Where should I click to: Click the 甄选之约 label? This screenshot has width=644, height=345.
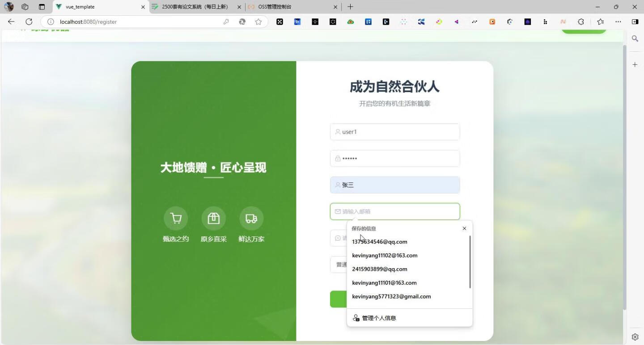point(176,239)
